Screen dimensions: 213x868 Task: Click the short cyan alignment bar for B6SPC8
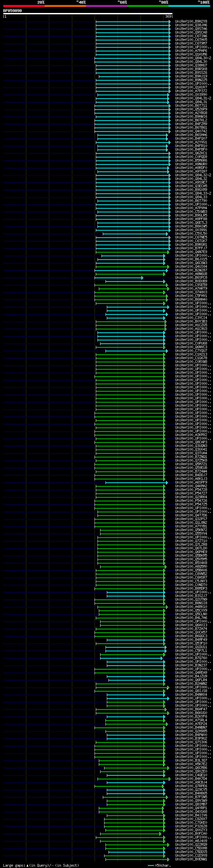point(118,278)
